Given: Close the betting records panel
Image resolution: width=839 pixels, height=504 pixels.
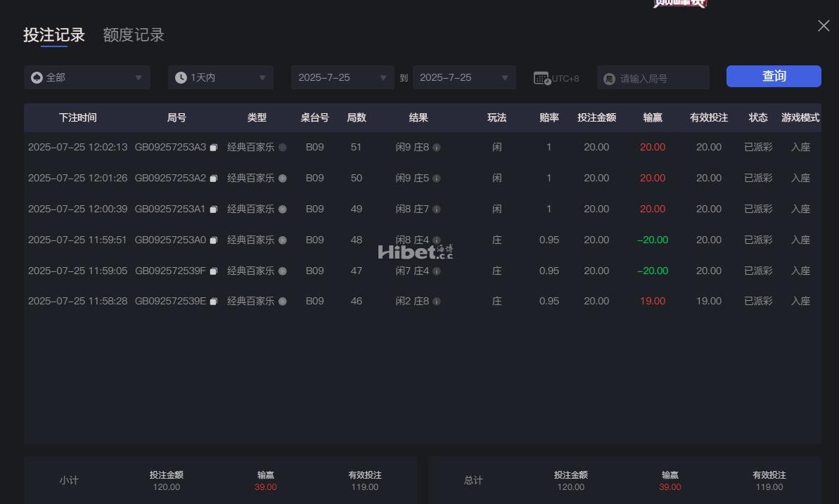Looking at the screenshot, I should coord(824,26).
